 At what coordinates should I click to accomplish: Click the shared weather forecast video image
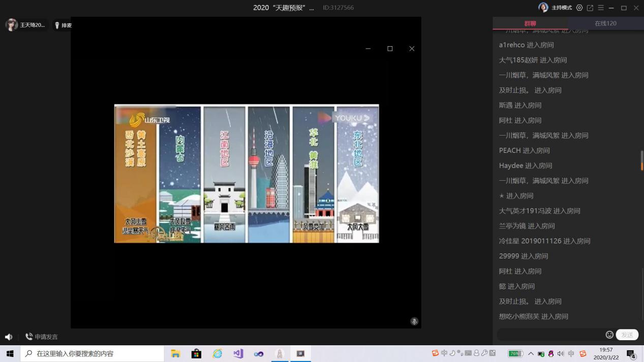pyautogui.click(x=247, y=174)
